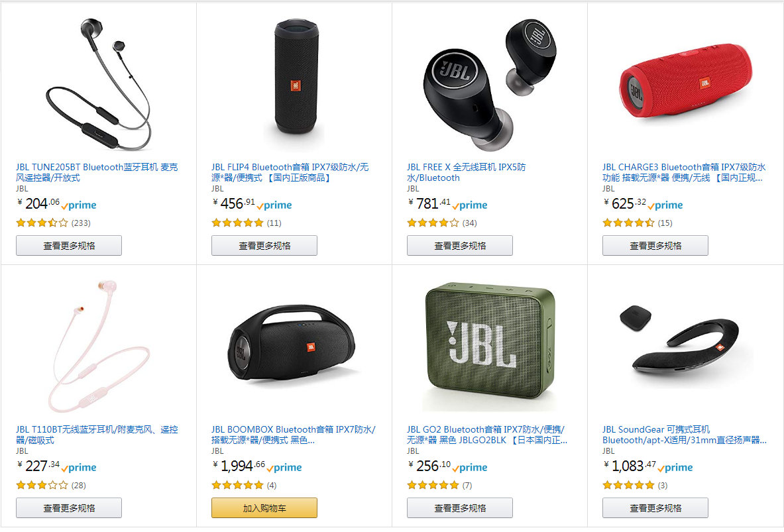Open the JBL T110BT product title link
This screenshot has width=784, height=532.
click(97, 435)
